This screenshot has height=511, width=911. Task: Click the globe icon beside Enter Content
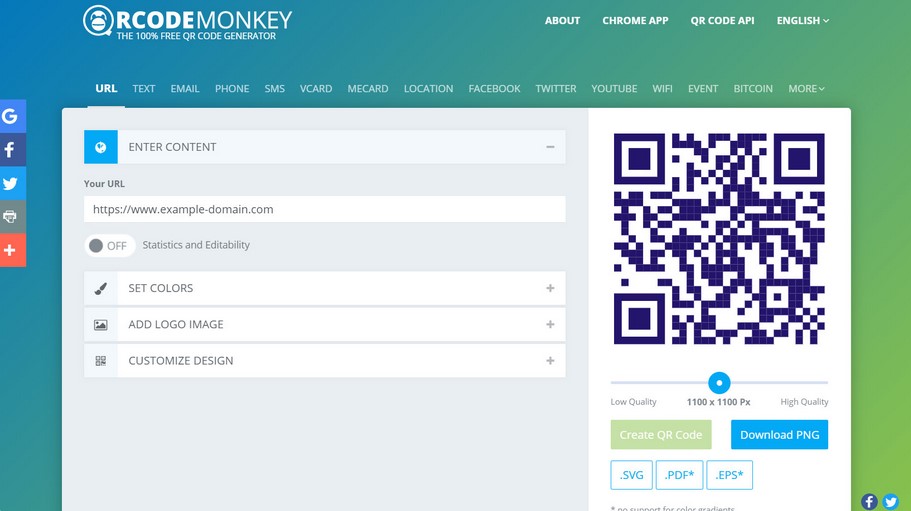point(101,147)
